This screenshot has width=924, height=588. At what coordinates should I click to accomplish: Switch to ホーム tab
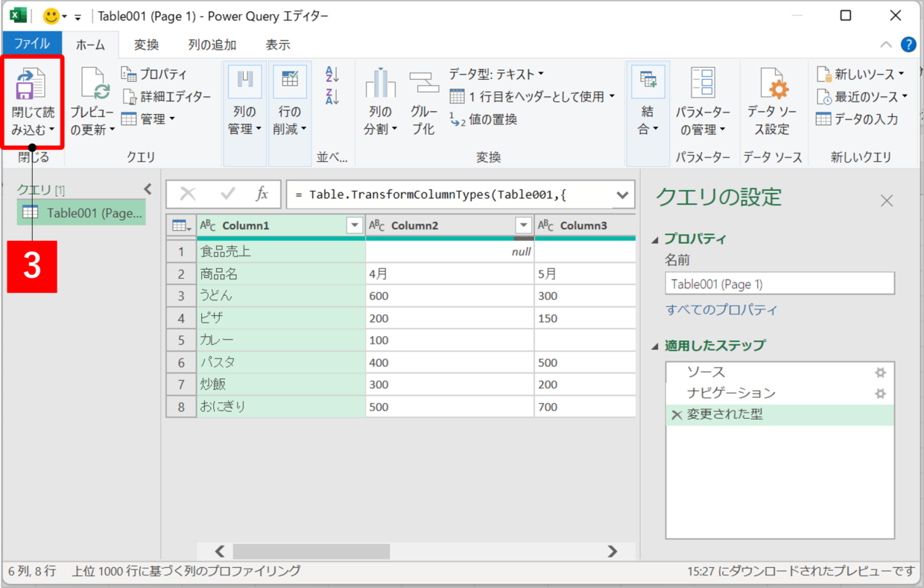click(x=90, y=45)
